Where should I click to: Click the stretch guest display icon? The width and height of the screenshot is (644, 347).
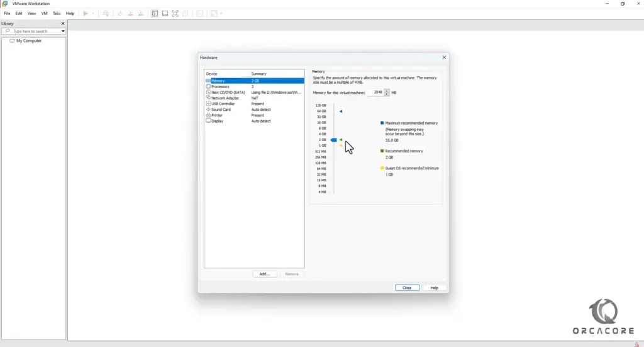[x=214, y=14]
